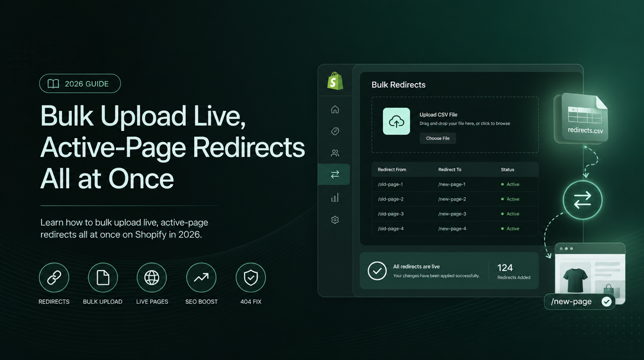Click the redirects.csv file icon
Image resolution: width=644 pixels, height=360 pixels.
[x=582, y=118]
